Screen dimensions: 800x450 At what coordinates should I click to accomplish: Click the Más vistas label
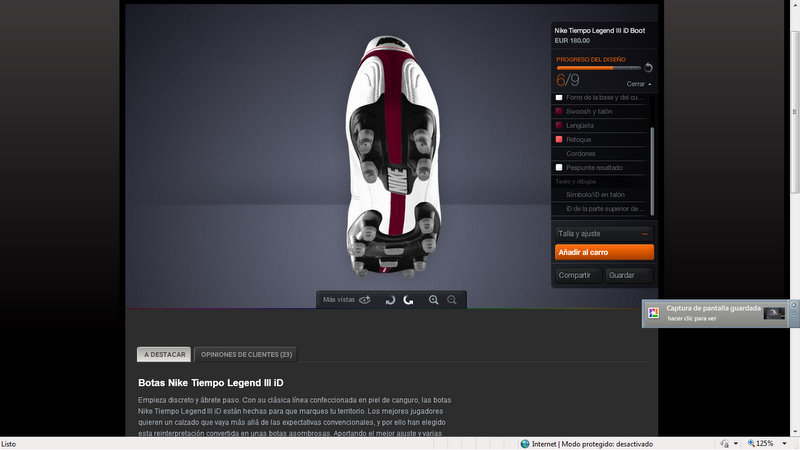tap(339, 299)
